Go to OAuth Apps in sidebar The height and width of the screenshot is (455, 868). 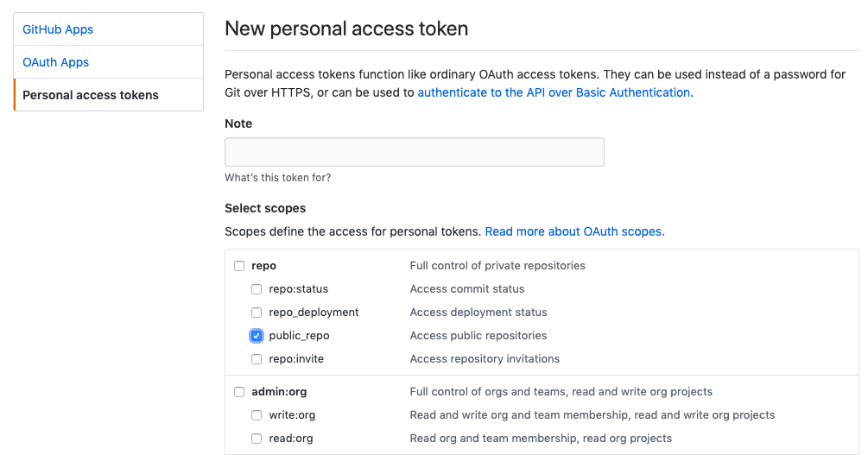pyautogui.click(x=56, y=62)
